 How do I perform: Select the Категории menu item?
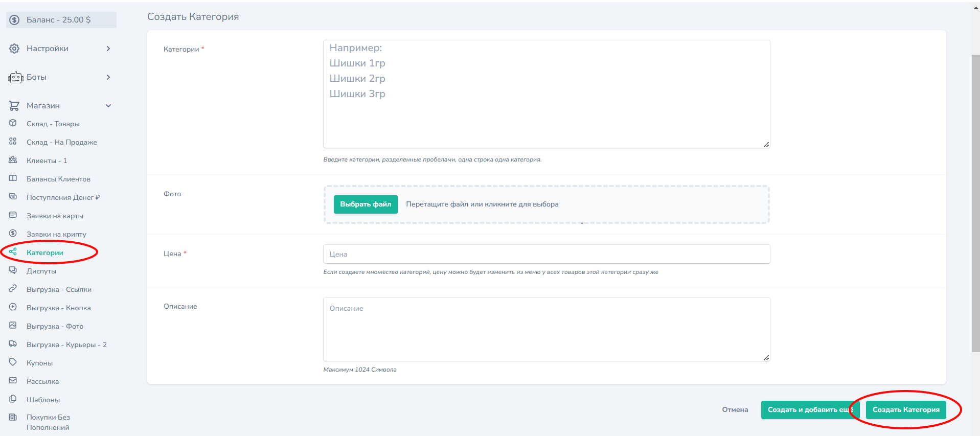[45, 253]
